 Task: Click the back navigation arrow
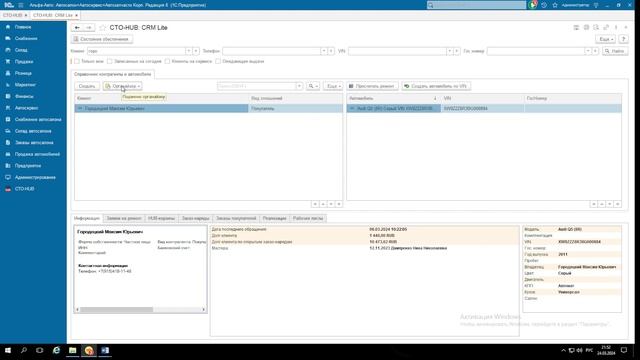point(77,28)
